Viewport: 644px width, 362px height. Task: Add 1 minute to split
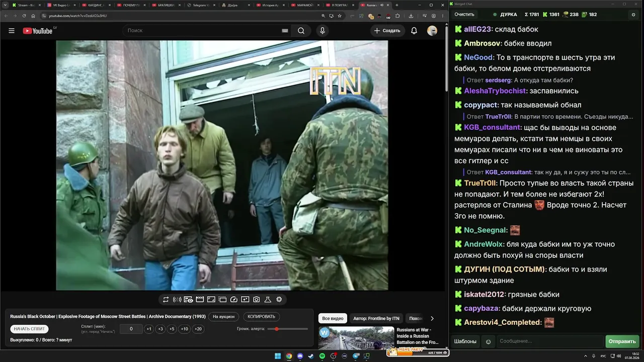pos(148,329)
